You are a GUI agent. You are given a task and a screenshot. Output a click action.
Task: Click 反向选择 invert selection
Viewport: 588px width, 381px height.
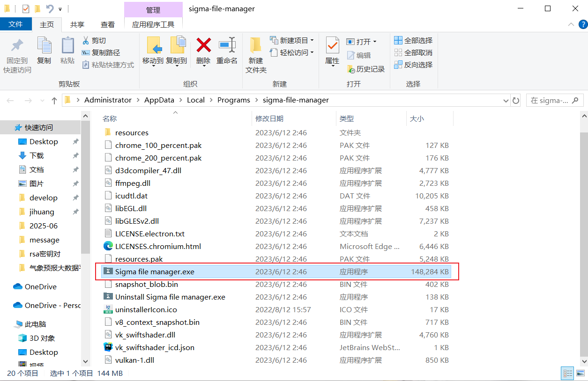tap(413, 65)
